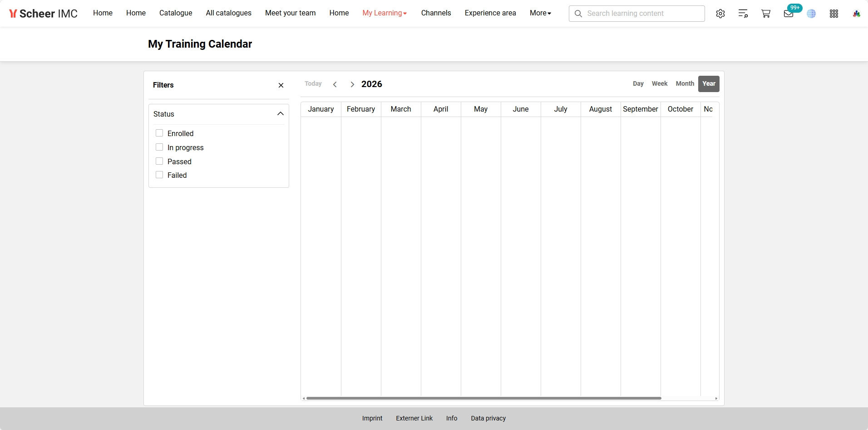
Task: Open Channels page
Action: pos(436,13)
